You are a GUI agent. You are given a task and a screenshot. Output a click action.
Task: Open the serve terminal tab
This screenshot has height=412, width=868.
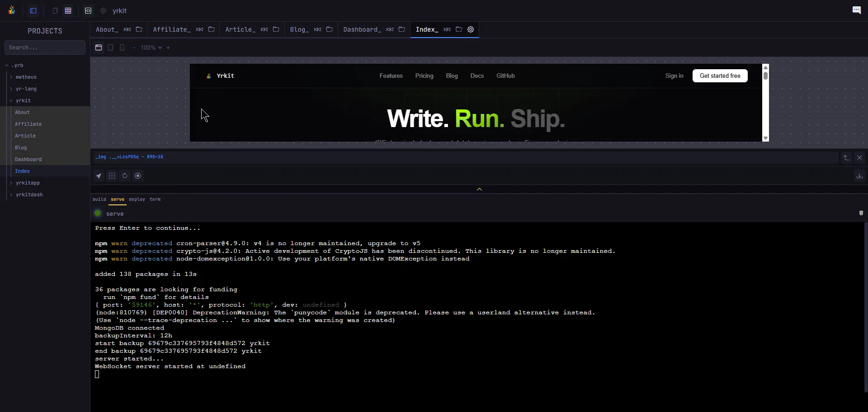pyautogui.click(x=118, y=199)
